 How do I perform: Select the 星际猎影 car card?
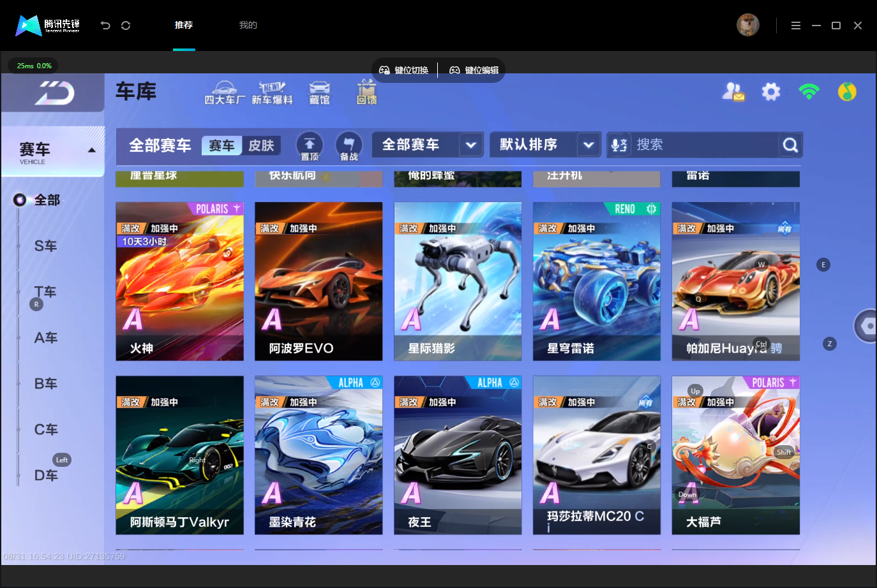[458, 281]
